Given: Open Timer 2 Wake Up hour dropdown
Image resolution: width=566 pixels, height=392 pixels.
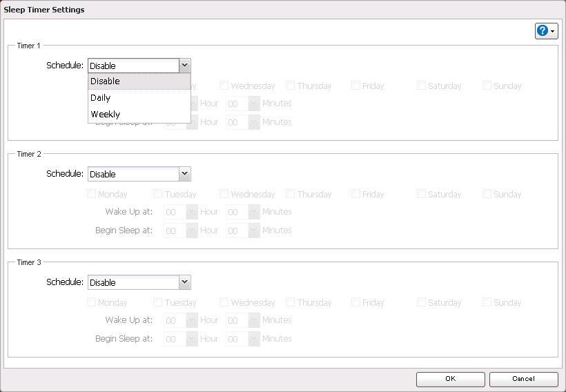Looking at the screenshot, I should (191, 212).
